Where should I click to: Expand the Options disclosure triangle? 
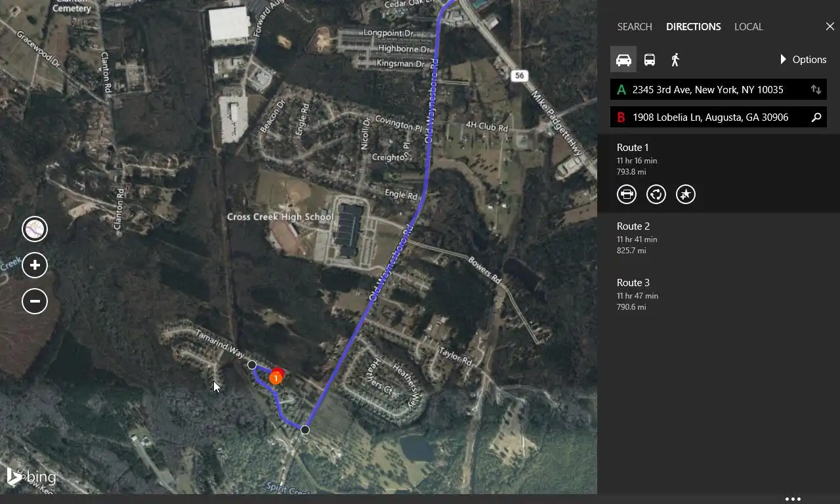pos(783,60)
